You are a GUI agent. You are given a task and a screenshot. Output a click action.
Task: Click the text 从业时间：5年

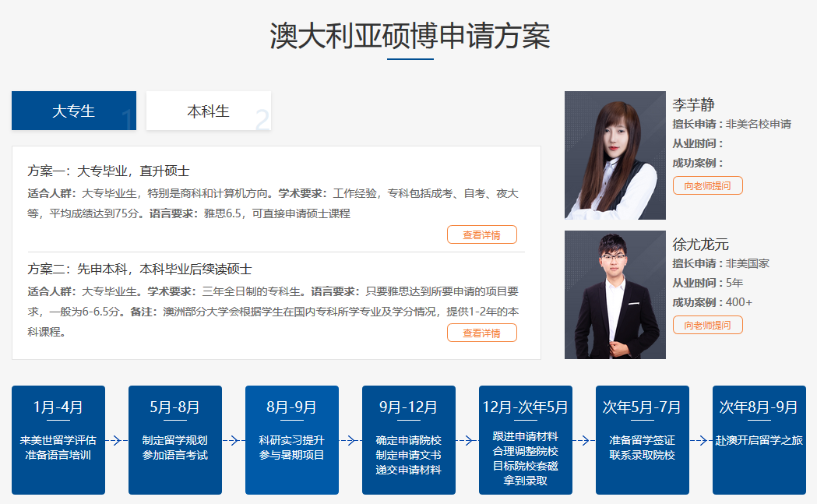(708, 283)
